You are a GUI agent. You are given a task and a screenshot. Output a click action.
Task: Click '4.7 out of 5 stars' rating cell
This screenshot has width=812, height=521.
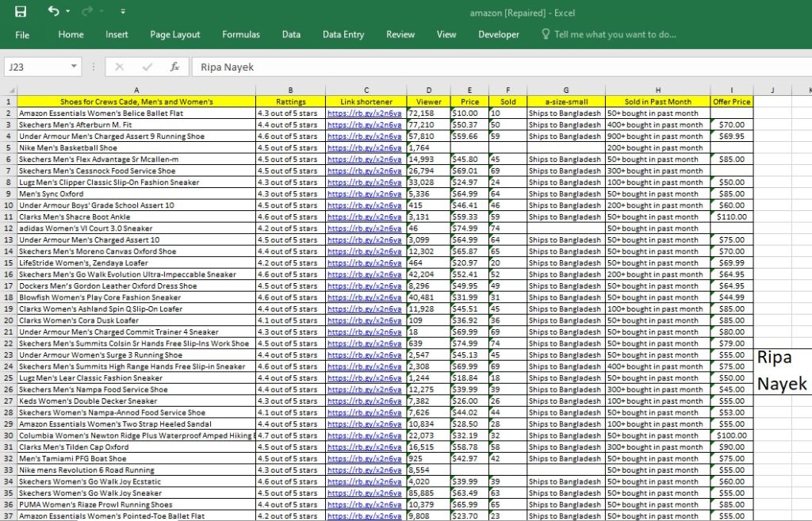point(290,435)
